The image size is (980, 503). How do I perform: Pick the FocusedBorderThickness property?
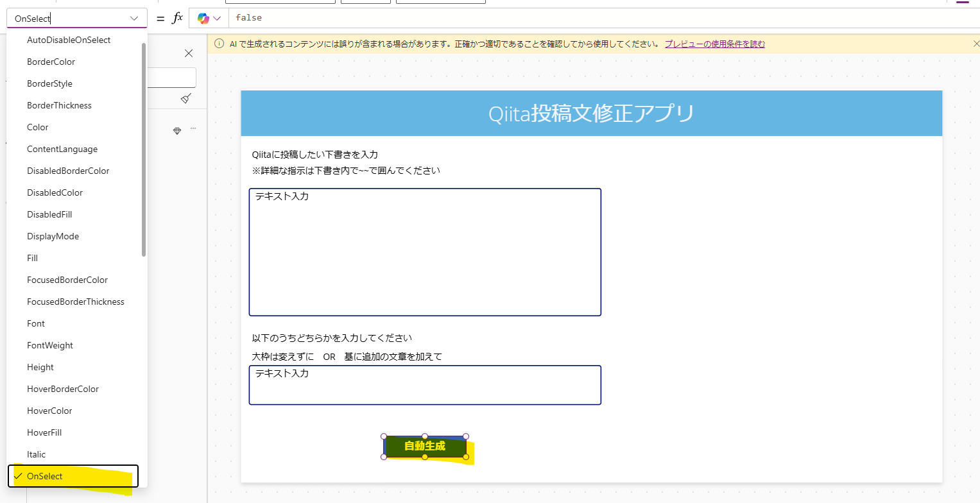[76, 302]
